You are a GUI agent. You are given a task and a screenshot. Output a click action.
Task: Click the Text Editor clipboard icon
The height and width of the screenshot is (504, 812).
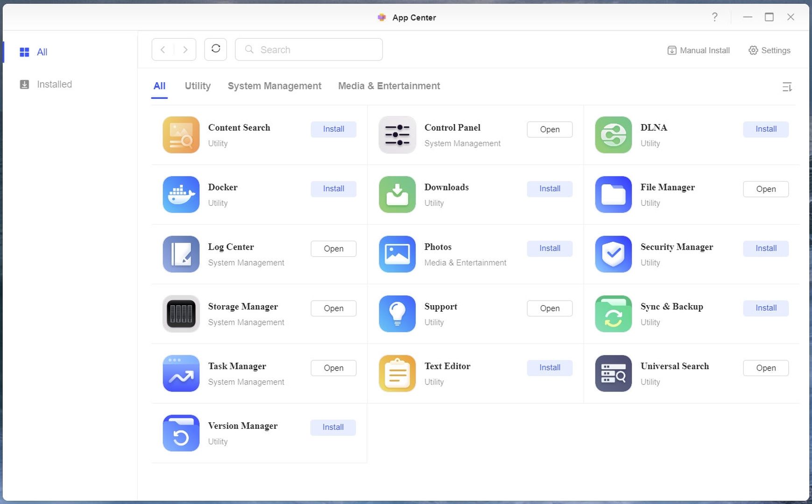pos(397,373)
